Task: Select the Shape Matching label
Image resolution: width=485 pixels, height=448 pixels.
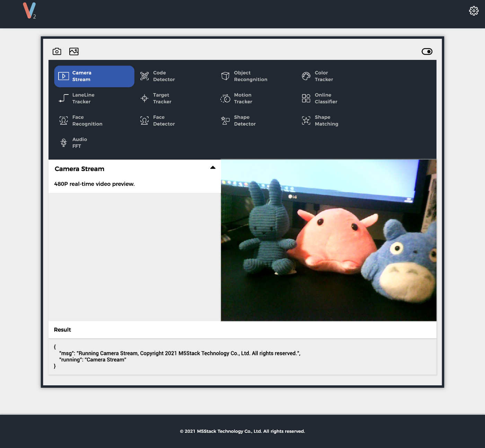Action: 326,120
